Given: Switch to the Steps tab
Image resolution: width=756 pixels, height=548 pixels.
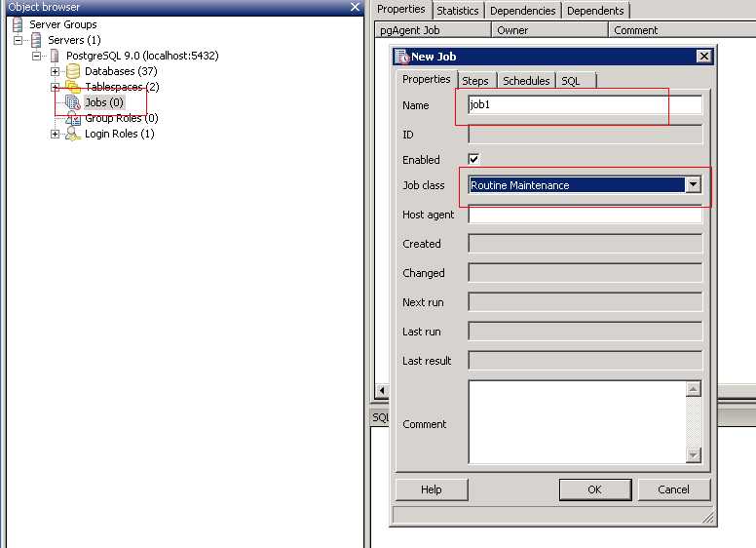Looking at the screenshot, I should (x=475, y=81).
